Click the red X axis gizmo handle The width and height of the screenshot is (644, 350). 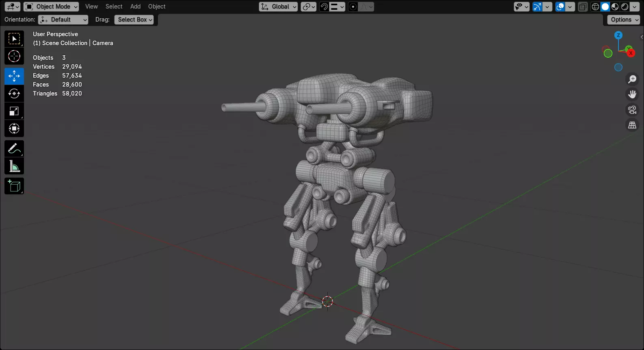pyautogui.click(x=631, y=53)
